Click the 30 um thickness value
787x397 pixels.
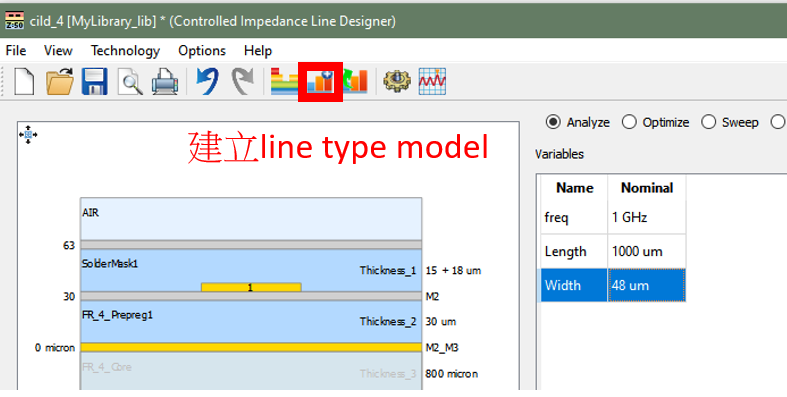pos(441,322)
